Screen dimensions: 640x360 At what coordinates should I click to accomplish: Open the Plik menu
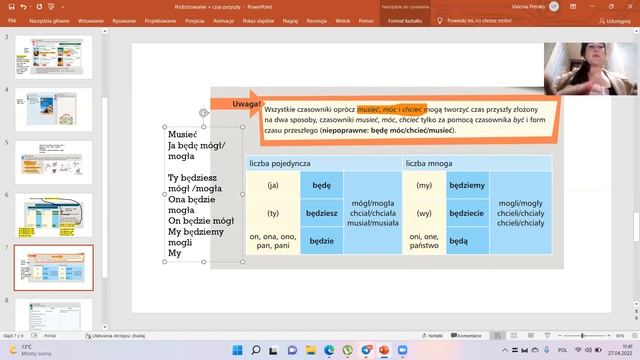point(12,20)
